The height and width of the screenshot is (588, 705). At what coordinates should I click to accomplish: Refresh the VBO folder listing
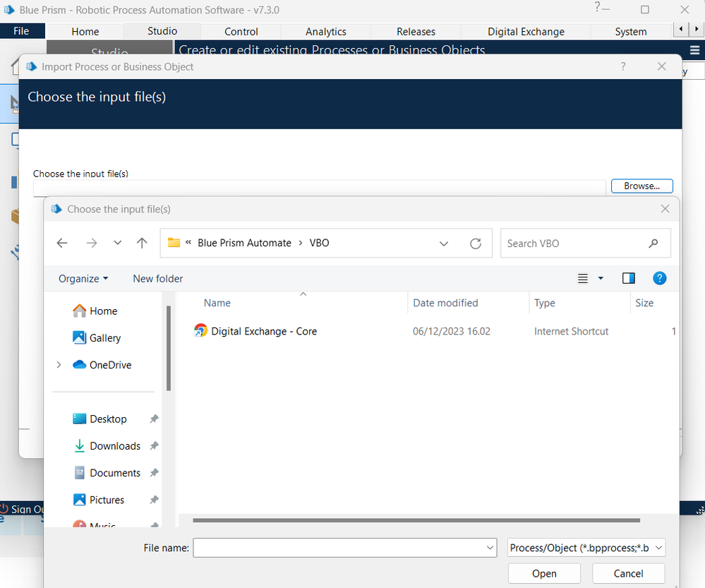pyautogui.click(x=476, y=244)
